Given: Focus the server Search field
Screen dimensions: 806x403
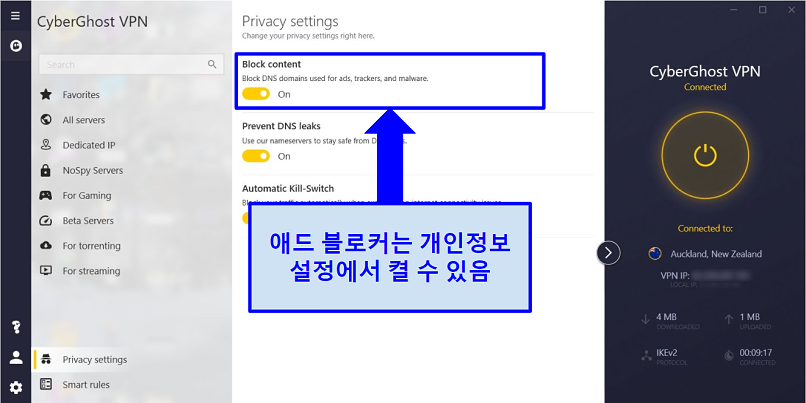Looking at the screenshot, I should pos(131,64).
